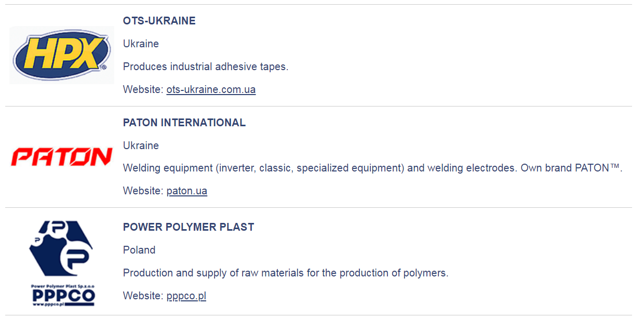
Task: Click the hexagonal emblem in PPPCO logo
Action: coord(61,250)
